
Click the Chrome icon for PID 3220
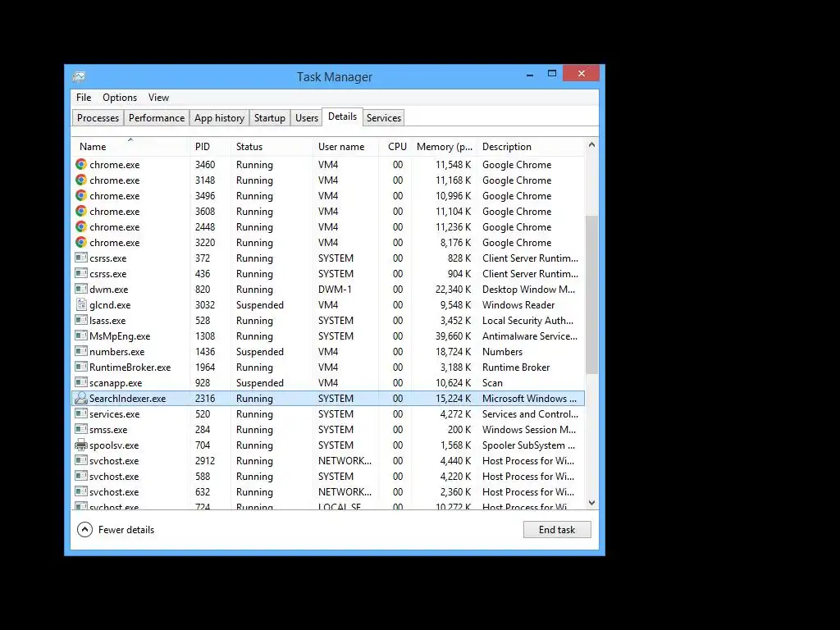[x=81, y=242]
